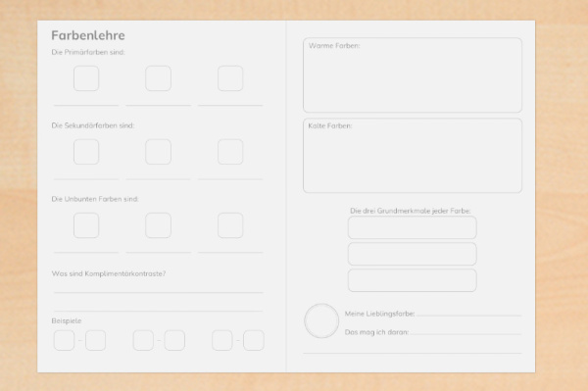Select the middle Sekundärfarben color box
This screenshot has width=588, height=391.
[x=158, y=152]
